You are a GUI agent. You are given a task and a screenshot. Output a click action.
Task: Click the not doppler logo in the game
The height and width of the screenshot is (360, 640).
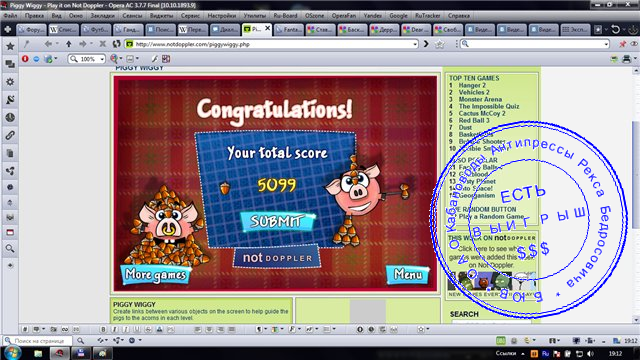[277, 258]
